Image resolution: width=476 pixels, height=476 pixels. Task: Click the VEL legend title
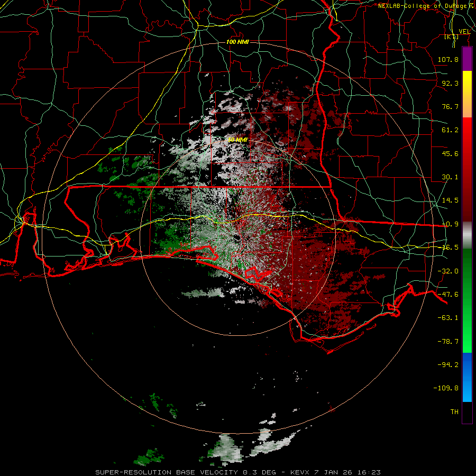464,32
